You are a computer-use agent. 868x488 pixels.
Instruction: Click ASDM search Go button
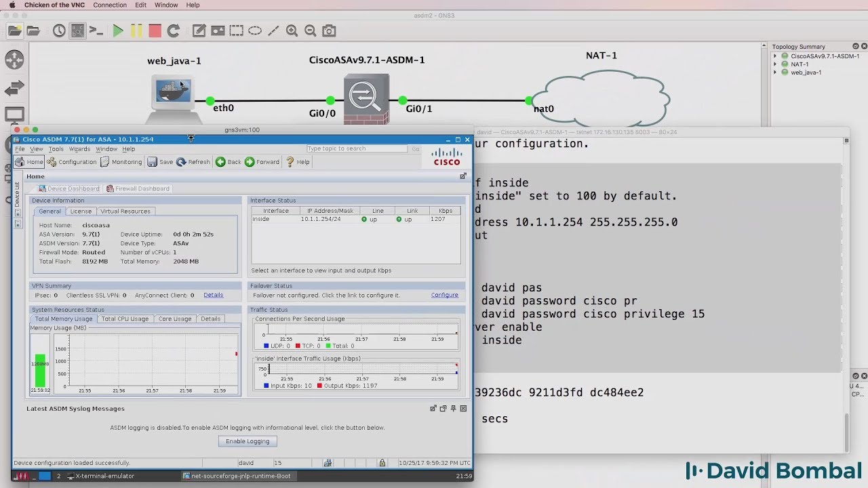(416, 149)
